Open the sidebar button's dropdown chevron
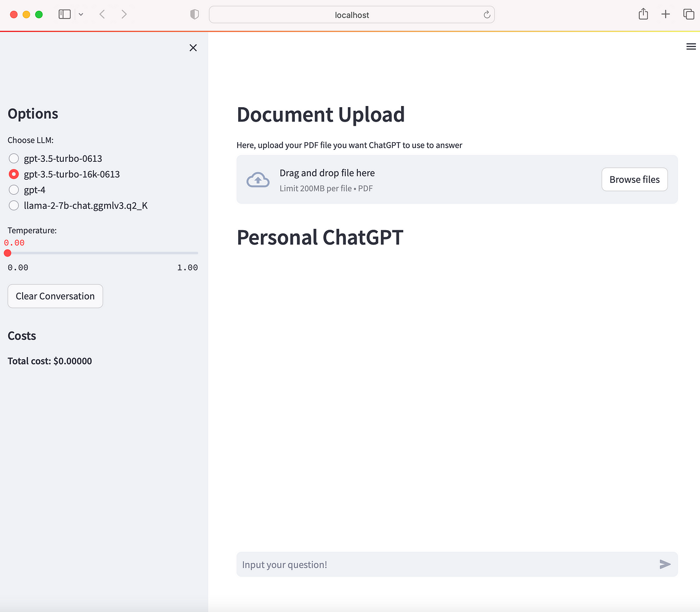The width and height of the screenshot is (700, 612). click(81, 14)
